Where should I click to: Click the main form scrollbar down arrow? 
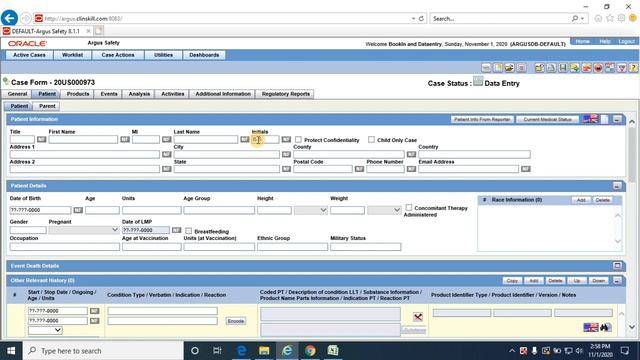(632, 327)
